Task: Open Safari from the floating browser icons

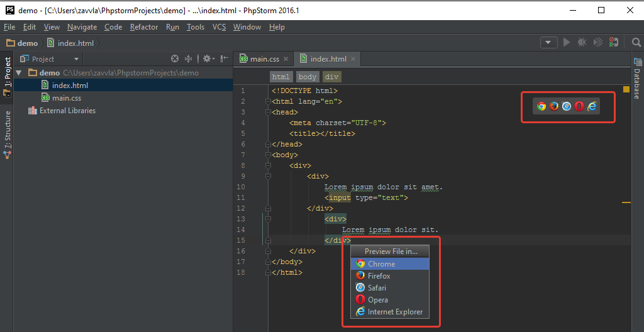Action: (567, 106)
